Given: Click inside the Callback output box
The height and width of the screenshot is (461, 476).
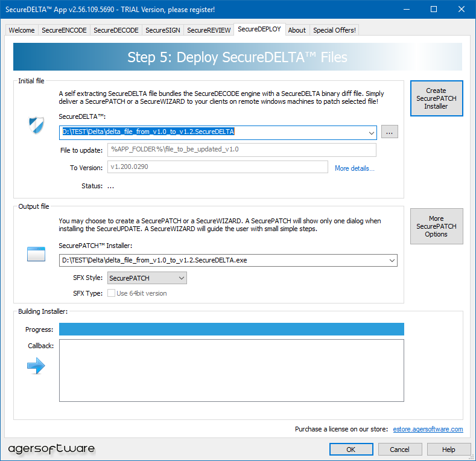Looking at the screenshot, I should click(231, 370).
